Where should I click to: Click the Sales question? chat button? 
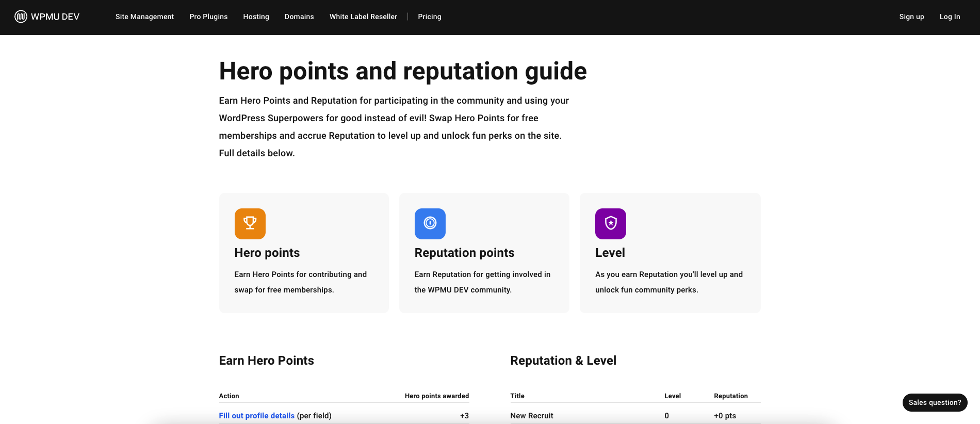(935, 402)
